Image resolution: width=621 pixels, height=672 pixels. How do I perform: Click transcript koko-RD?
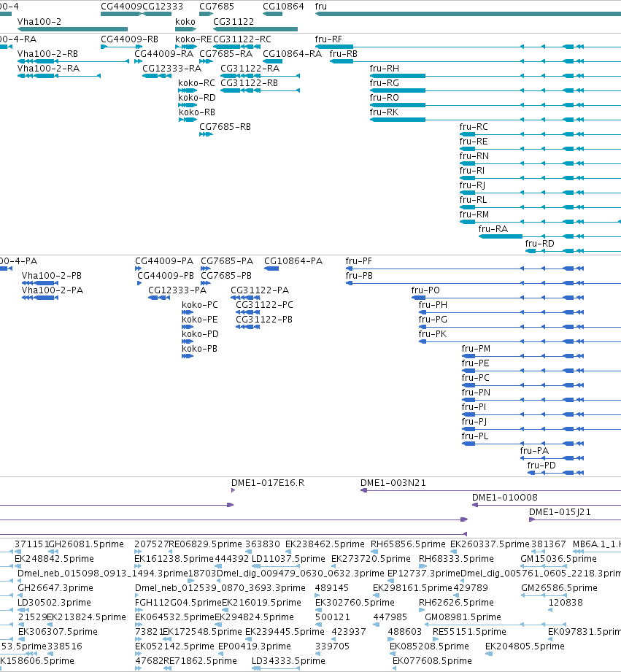(x=197, y=98)
